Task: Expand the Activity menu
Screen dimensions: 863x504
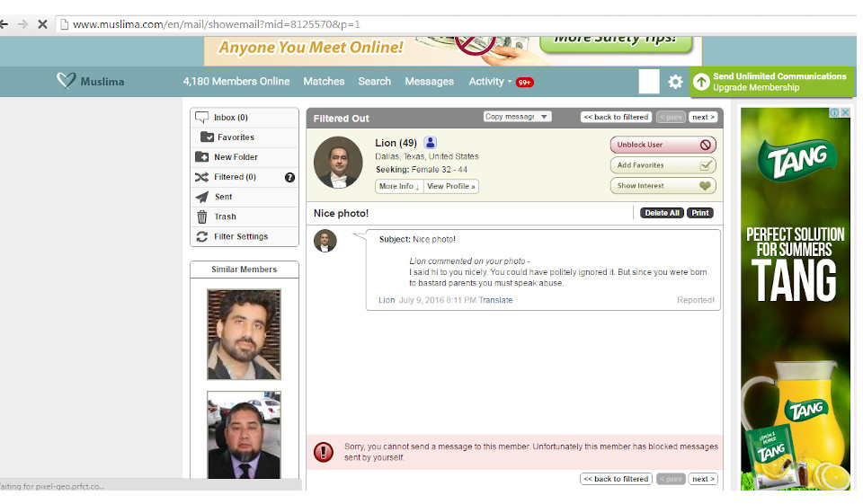Action: point(490,81)
